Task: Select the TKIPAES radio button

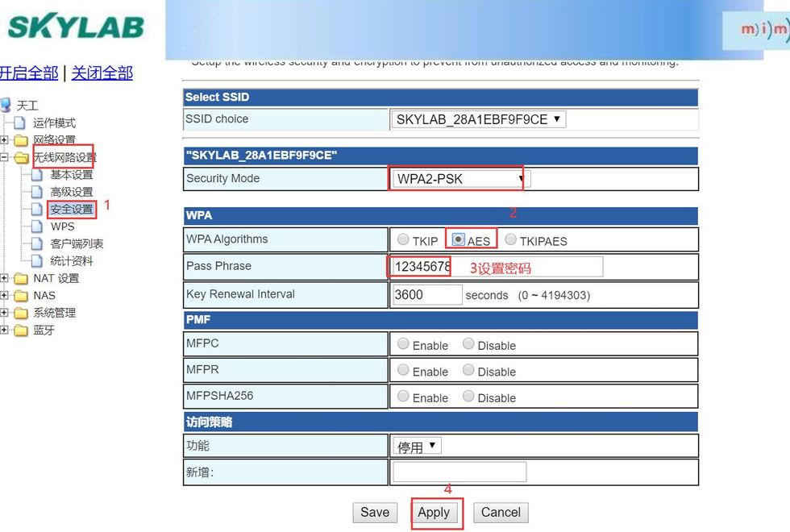Action: [510, 239]
